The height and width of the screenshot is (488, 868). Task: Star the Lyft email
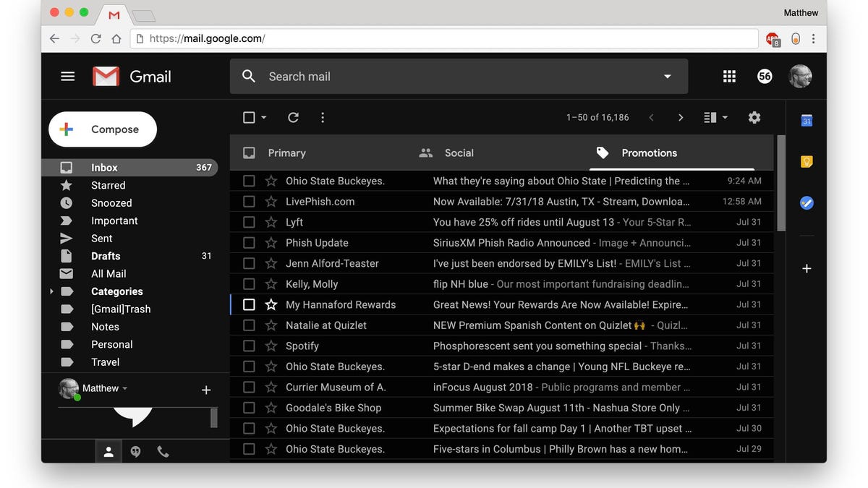(x=270, y=222)
